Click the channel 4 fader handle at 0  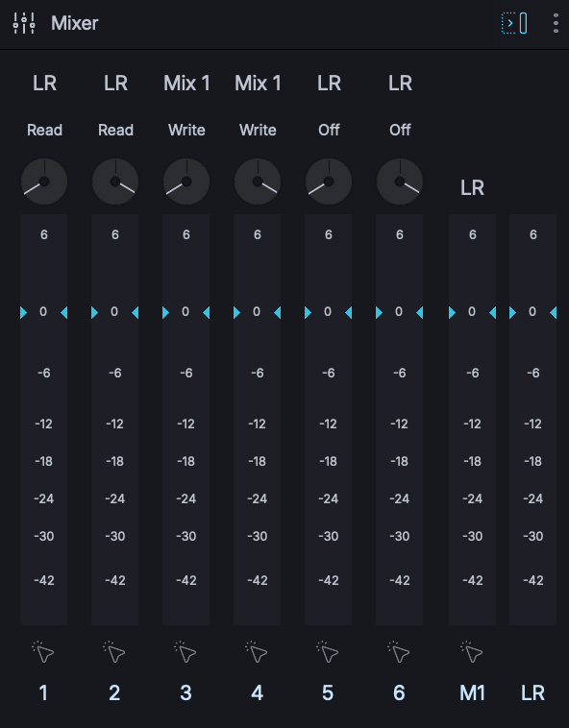pos(257,312)
